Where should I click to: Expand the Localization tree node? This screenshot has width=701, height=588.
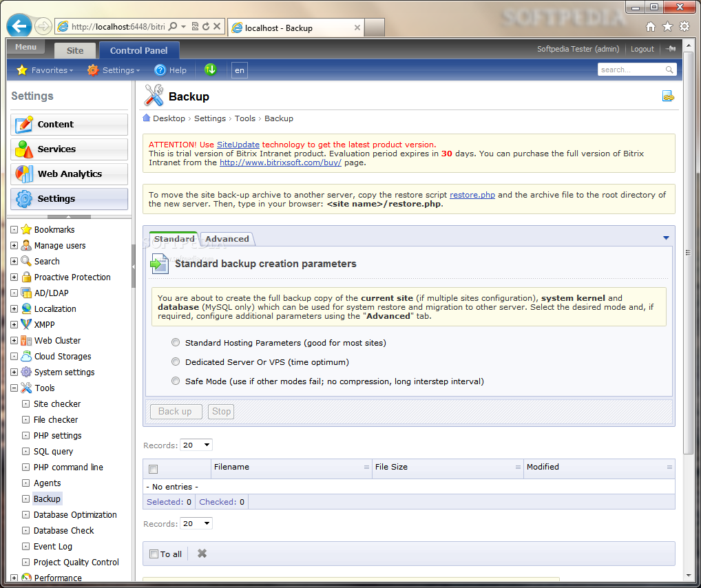(14, 309)
